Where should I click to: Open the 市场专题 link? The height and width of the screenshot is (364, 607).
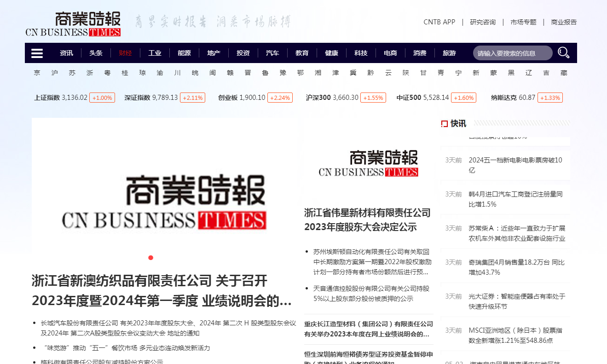click(x=523, y=22)
